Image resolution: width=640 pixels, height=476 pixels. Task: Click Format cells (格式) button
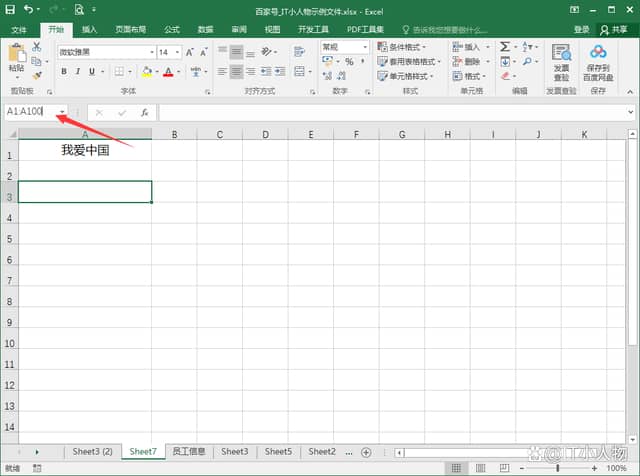(469, 76)
